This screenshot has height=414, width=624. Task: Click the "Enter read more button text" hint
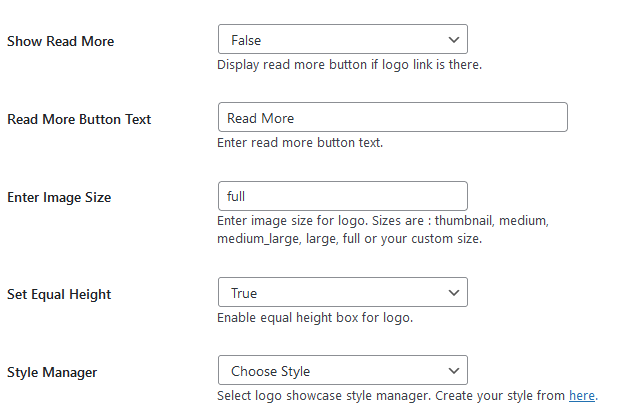(x=300, y=143)
